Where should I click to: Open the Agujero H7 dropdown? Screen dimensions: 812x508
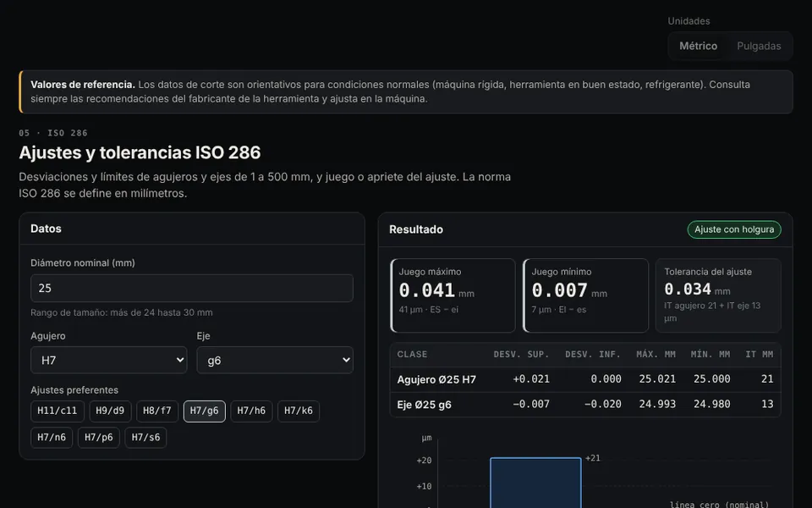109,361
